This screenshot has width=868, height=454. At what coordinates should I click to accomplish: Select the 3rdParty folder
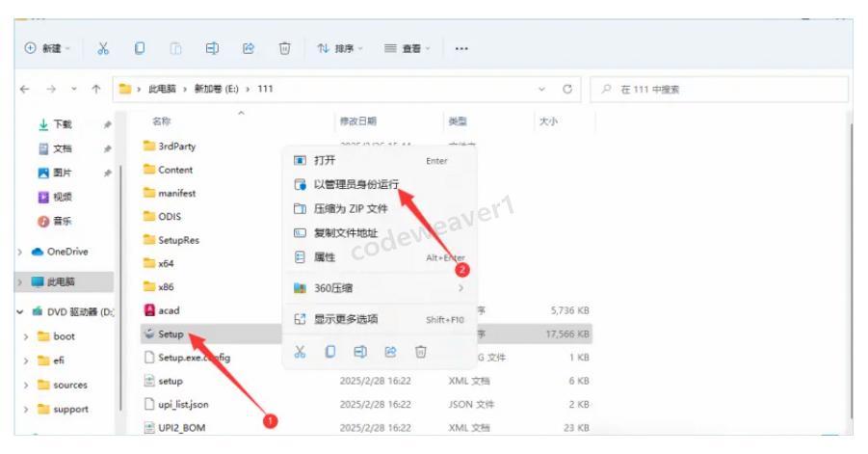pyautogui.click(x=170, y=147)
